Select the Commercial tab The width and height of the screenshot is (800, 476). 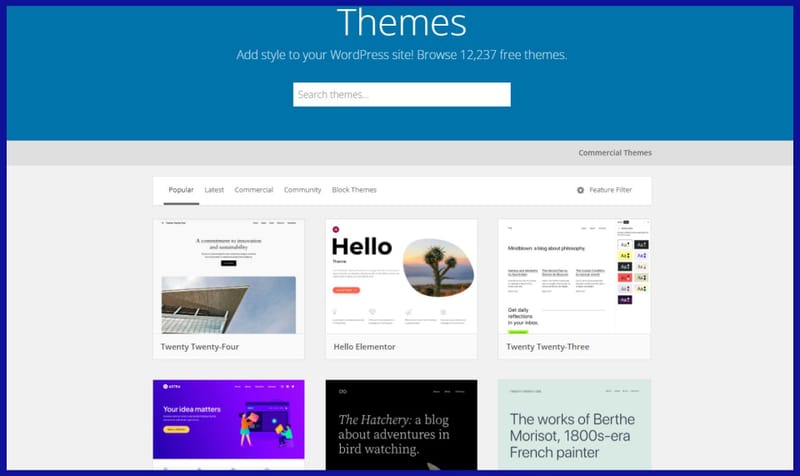[254, 190]
